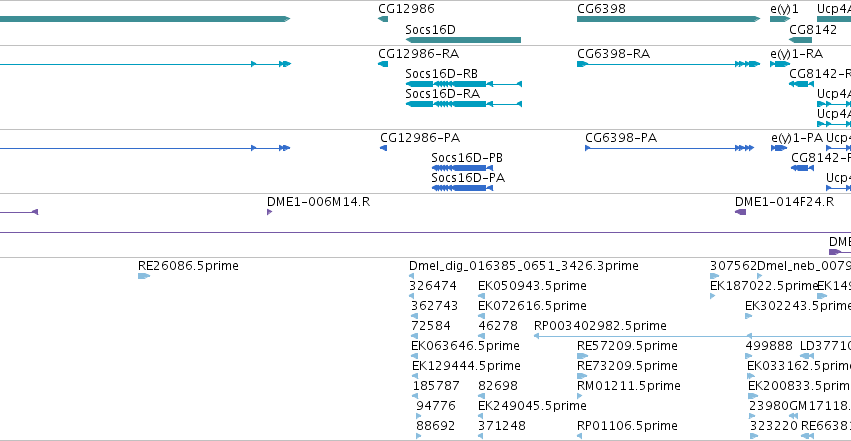Click EST 307562

[714, 276]
